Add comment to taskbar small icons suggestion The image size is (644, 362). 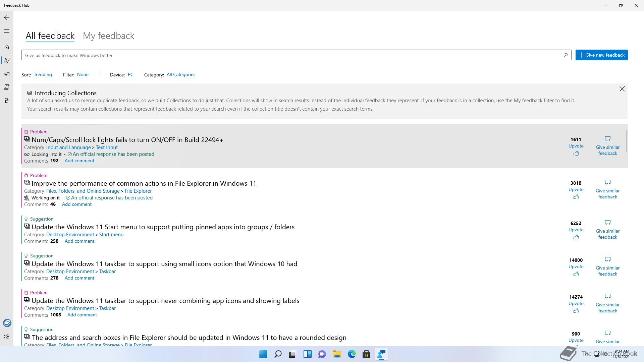(x=79, y=278)
